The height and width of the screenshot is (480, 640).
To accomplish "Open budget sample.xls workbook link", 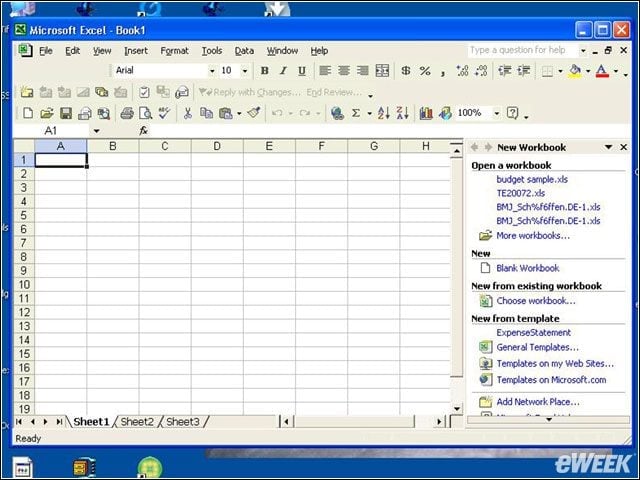I will click(532, 179).
